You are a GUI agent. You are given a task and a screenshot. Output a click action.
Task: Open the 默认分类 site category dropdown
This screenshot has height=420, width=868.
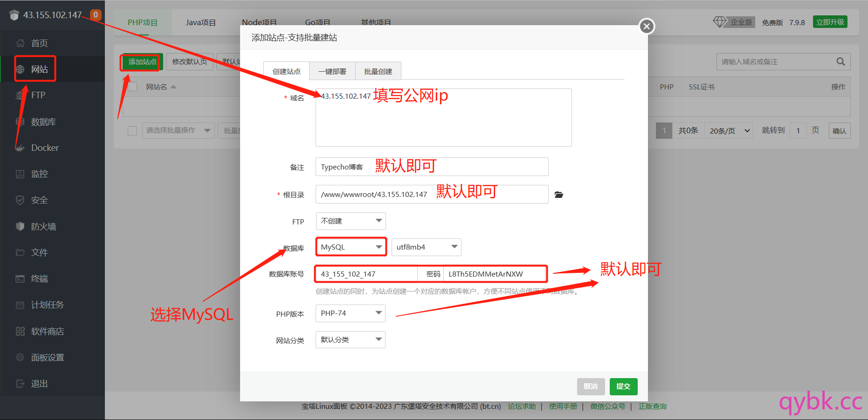point(351,340)
